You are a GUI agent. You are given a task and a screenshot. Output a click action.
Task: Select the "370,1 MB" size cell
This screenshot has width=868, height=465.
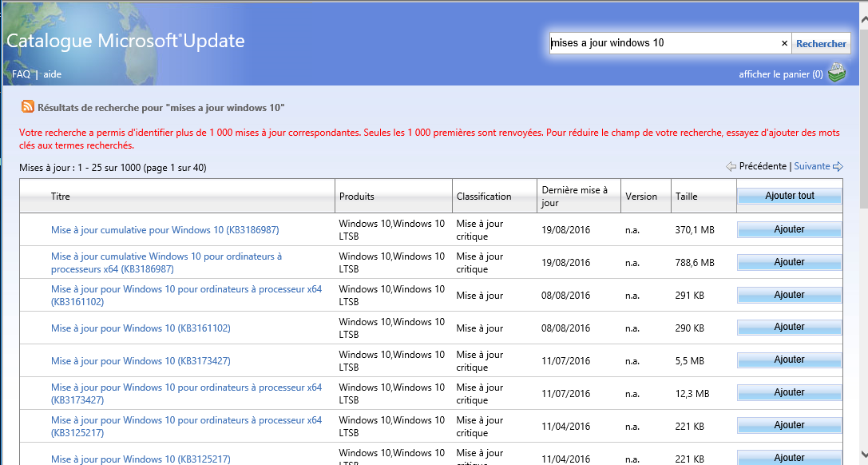click(695, 230)
